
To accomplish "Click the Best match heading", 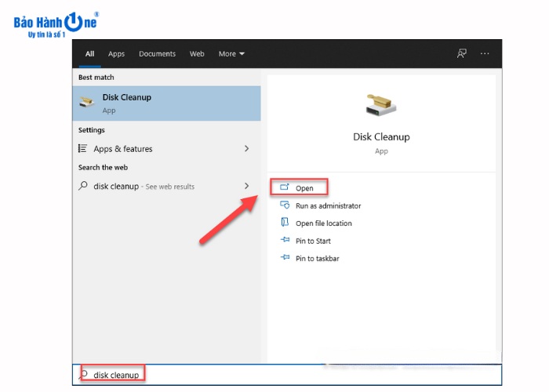I will [x=96, y=78].
